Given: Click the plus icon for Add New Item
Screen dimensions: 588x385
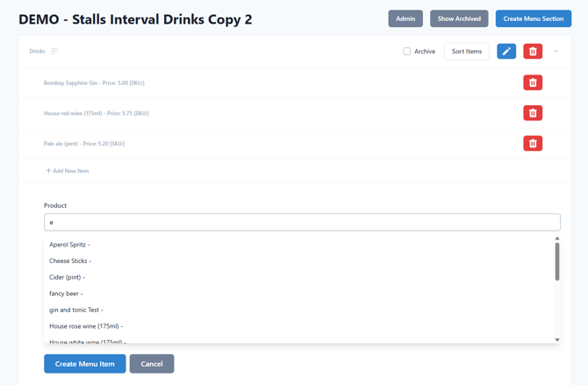Looking at the screenshot, I should click(x=48, y=171).
